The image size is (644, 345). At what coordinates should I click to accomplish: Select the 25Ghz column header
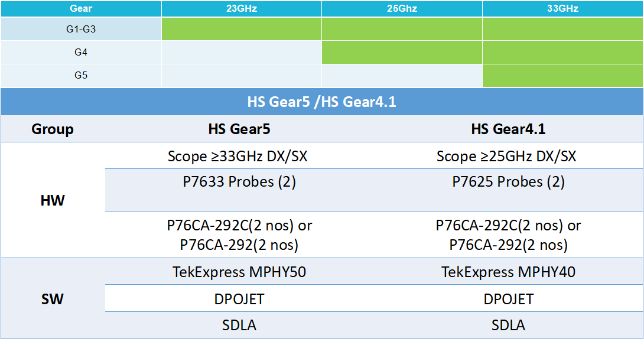point(402,8)
